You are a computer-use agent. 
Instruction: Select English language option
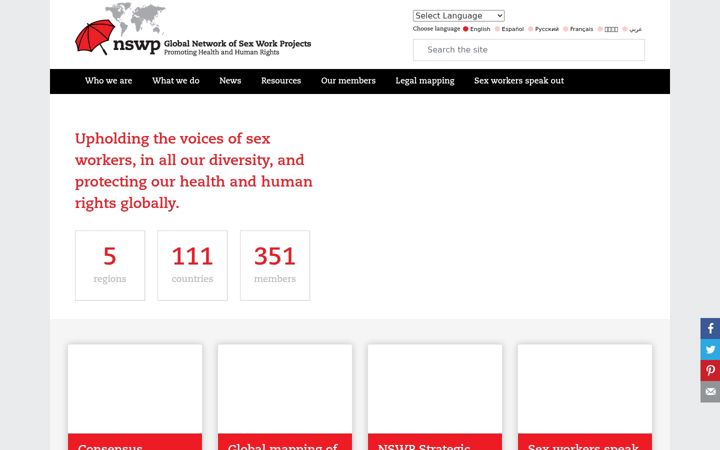(x=477, y=29)
